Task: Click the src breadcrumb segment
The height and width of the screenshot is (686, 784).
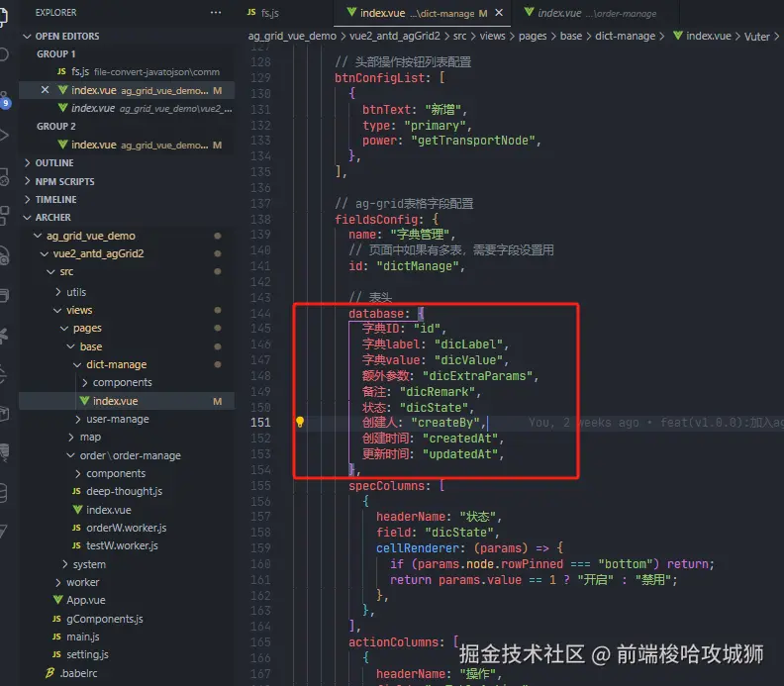Action: pyautogui.click(x=459, y=36)
